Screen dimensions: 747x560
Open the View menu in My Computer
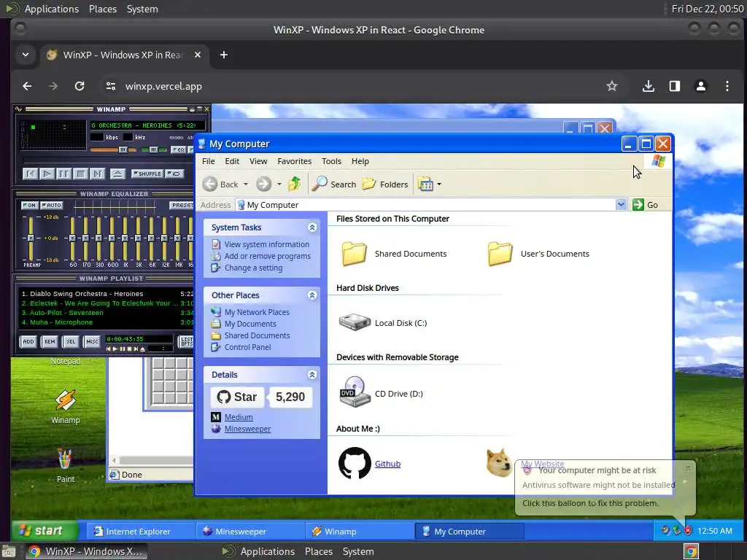258,161
